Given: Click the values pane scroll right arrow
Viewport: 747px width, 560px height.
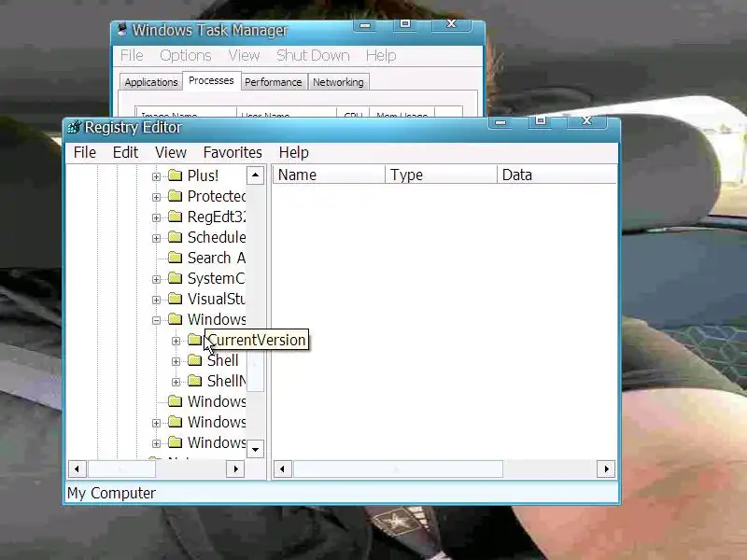Looking at the screenshot, I should point(606,469).
